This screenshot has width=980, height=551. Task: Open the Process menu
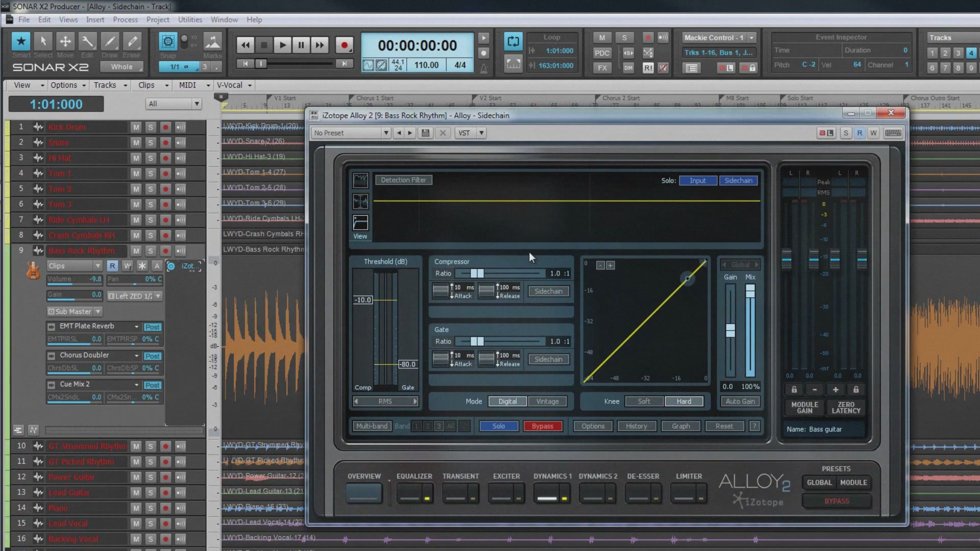(125, 20)
